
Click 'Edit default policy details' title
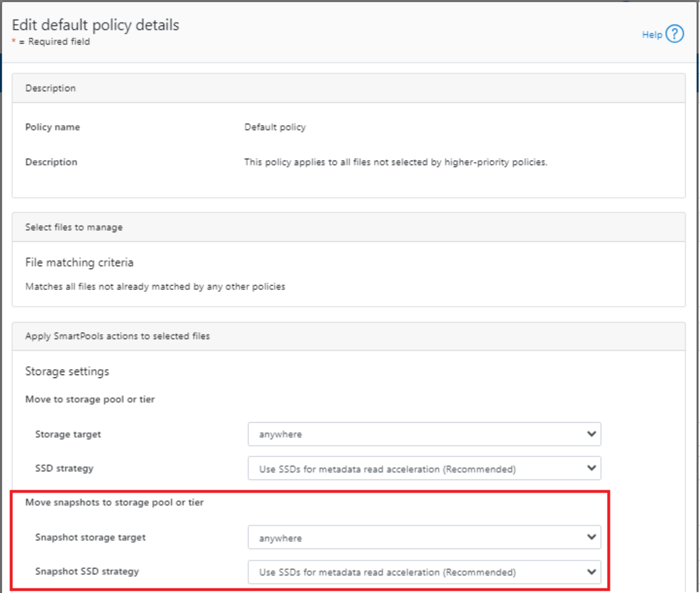pyautogui.click(x=96, y=25)
